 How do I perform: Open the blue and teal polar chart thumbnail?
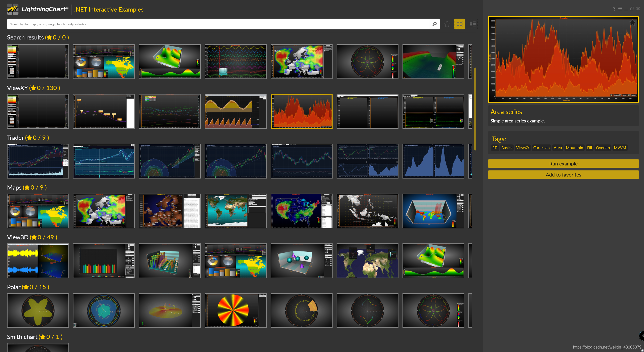pos(104,311)
